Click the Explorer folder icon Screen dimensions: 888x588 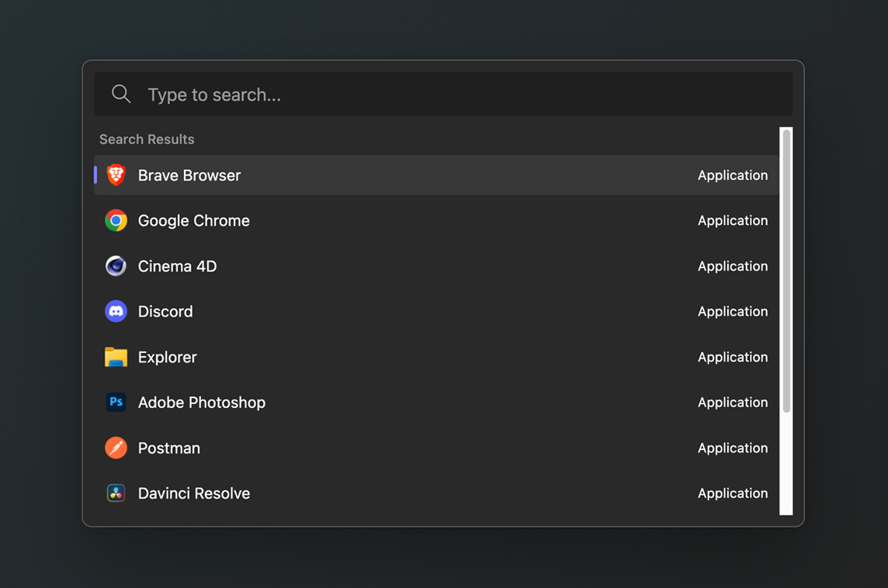[116, 357]
